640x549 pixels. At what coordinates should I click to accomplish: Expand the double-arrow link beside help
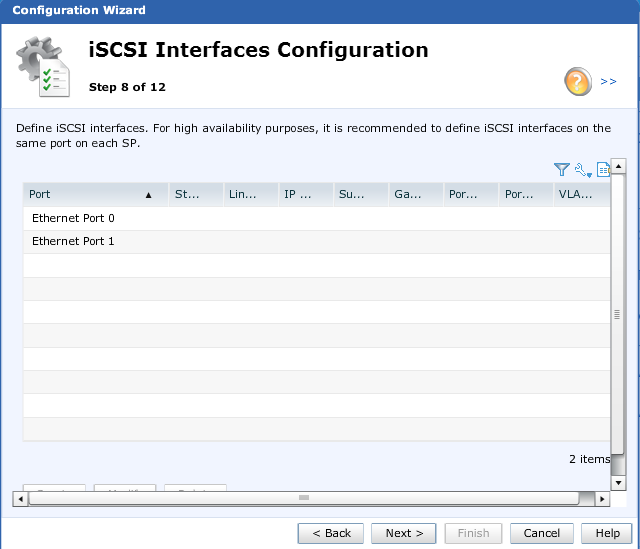tap(608, 82)
